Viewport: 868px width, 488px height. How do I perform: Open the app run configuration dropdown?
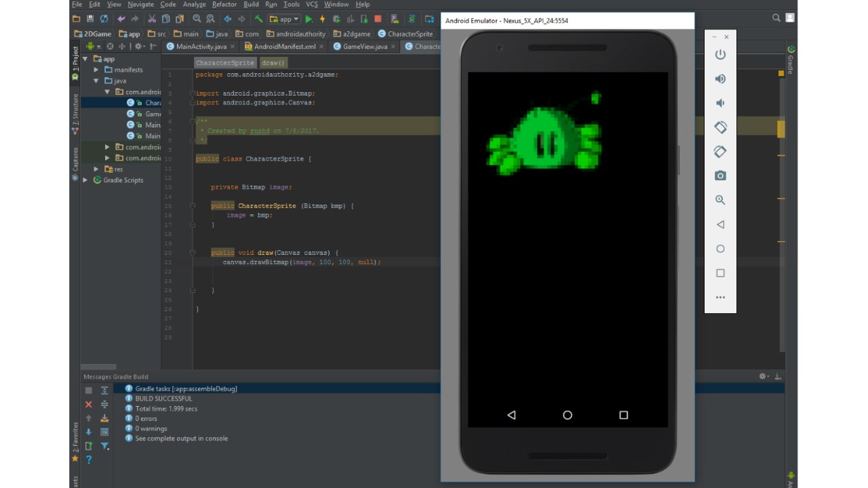coord(284,19)
